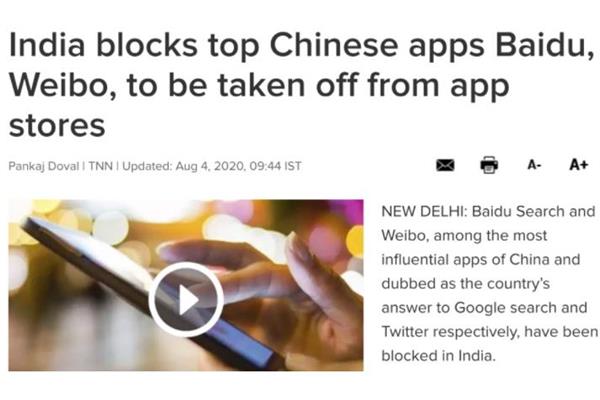This screenshot has height=400, width=600.
Task: Click 'dubbed as the country's' text line
Action: [x=466, y=284]
